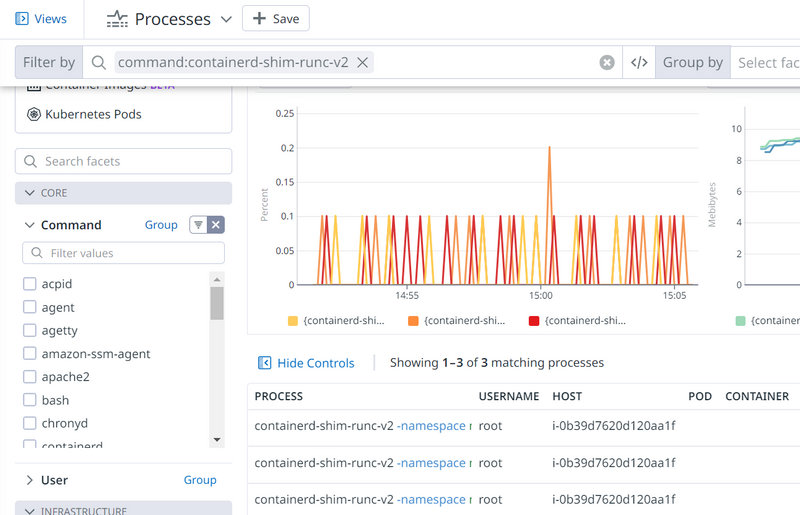Group by Command facet
The height and width of the screenshot is (515, 800).
[161, 225]
